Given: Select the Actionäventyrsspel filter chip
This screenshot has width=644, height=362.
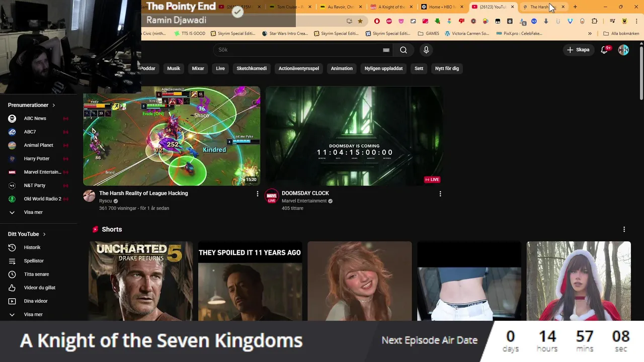Looking at the screenshot, I should tap(299, 68).
